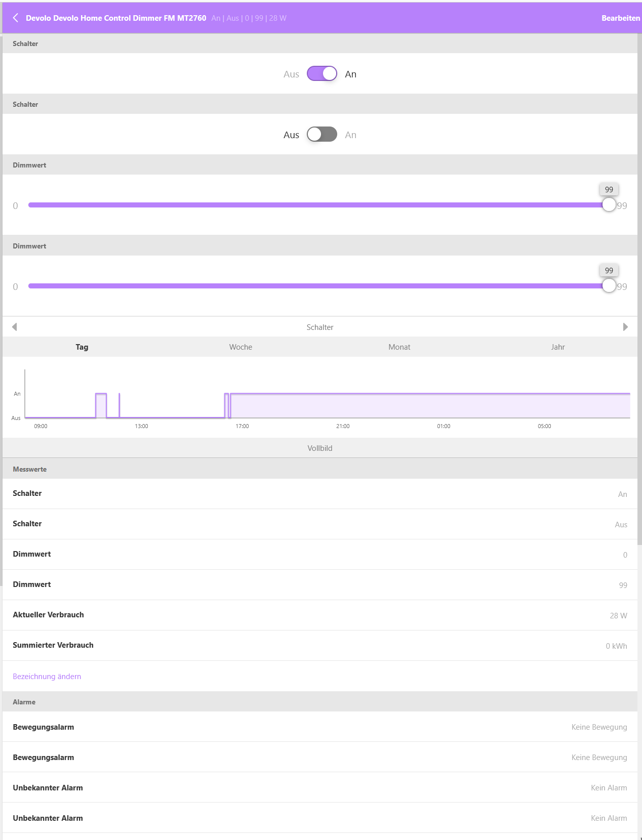The image size is (642, 840).
Task: Turn off the first Schalter toggle
Action: coord(322,74)
